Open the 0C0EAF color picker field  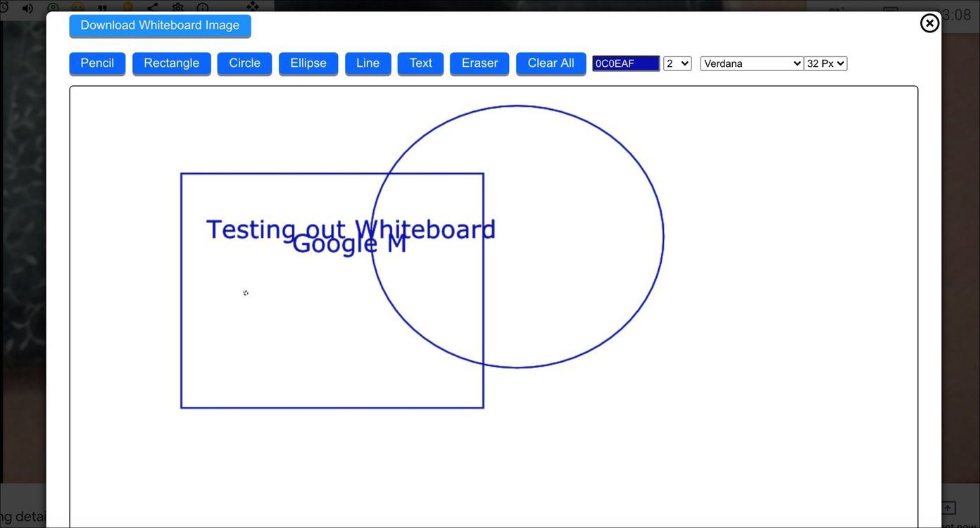tap(626, 63)
